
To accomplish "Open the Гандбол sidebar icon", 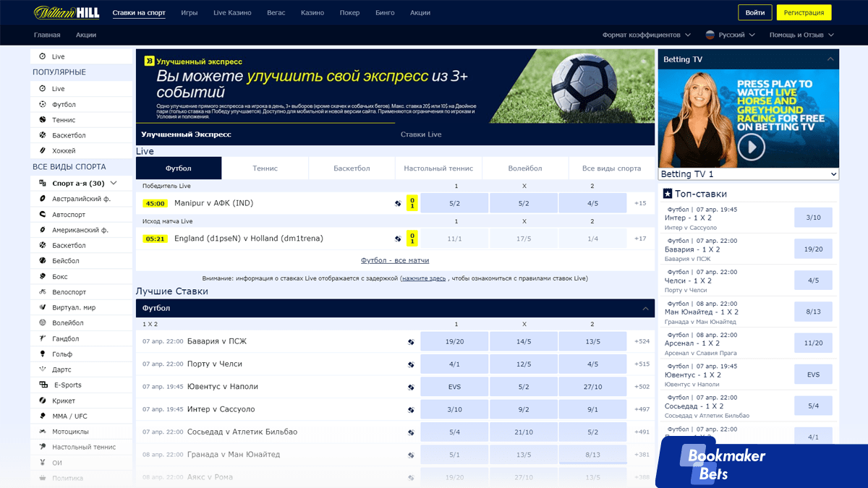I will [x=43, y=338].
